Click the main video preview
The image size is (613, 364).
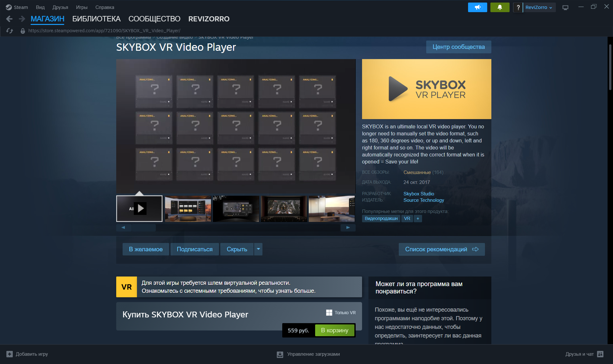point(236,126)
